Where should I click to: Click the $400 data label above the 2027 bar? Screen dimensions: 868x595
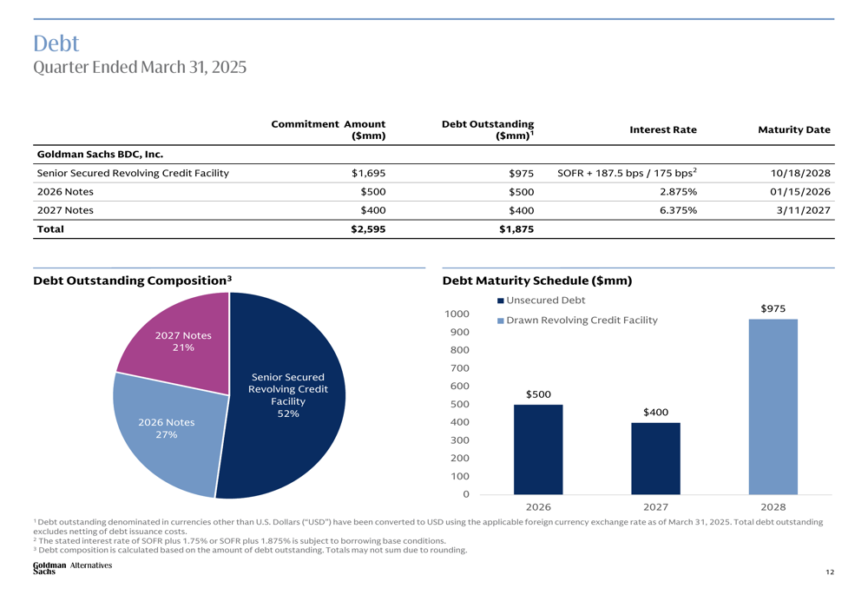(655, 413)
